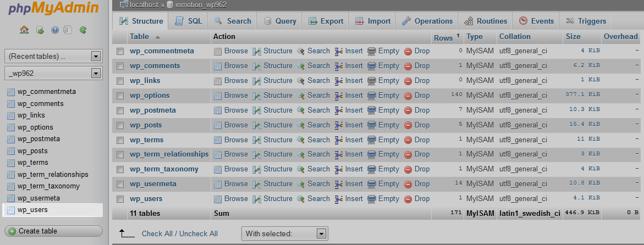
Task: Open the Routines tab
Action: tap(486, 21)
